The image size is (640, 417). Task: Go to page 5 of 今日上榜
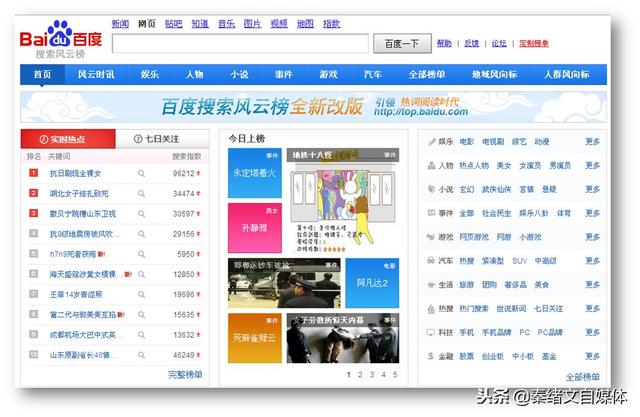395,375
